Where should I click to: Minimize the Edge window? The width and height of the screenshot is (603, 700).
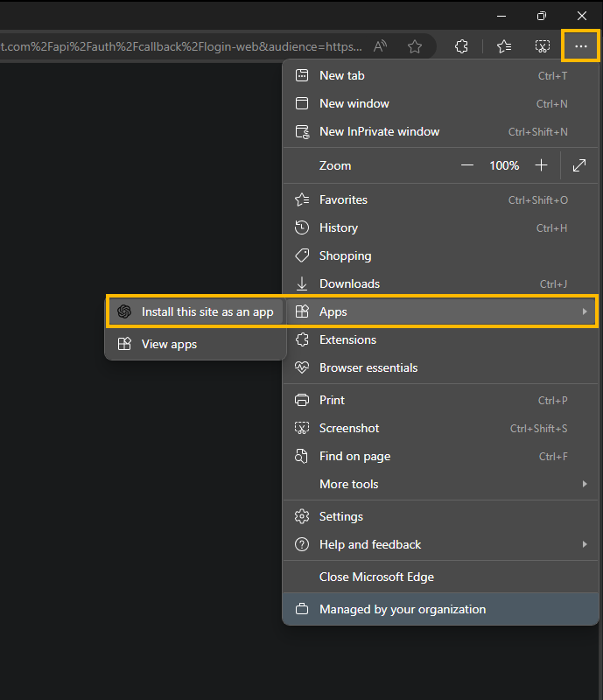[501, 16]
